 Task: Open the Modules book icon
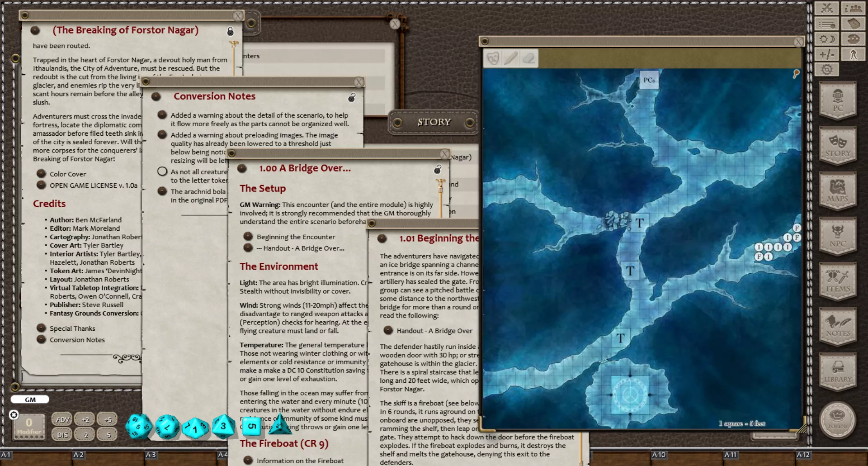tap(853, 24)
